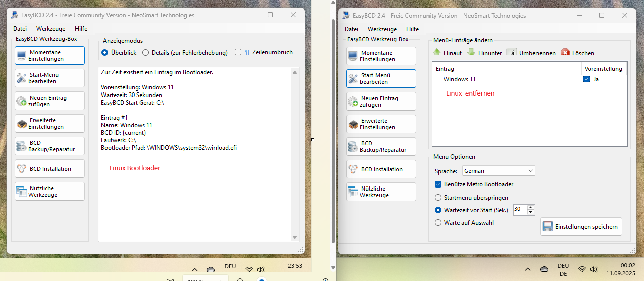Open the Datei menu in the left window
The height and width of the screenshot is (281, 644).
[20, 29]
